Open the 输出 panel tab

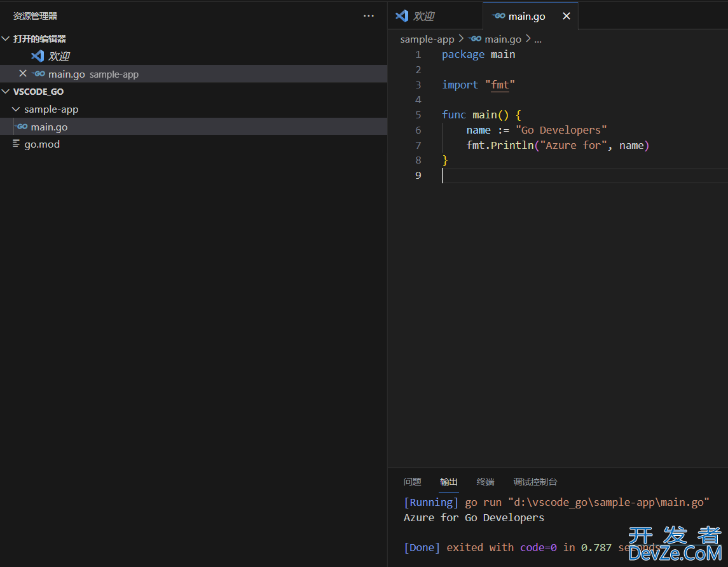click(x=449, y=482)
